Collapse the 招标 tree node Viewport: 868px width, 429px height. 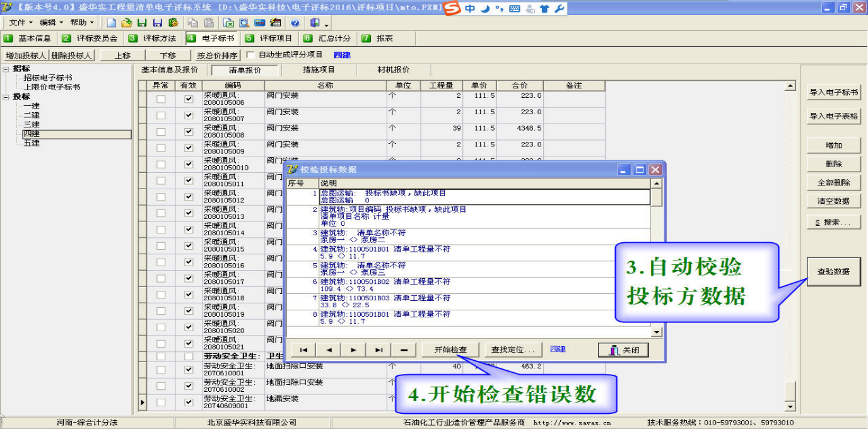[x=6, y=69]
